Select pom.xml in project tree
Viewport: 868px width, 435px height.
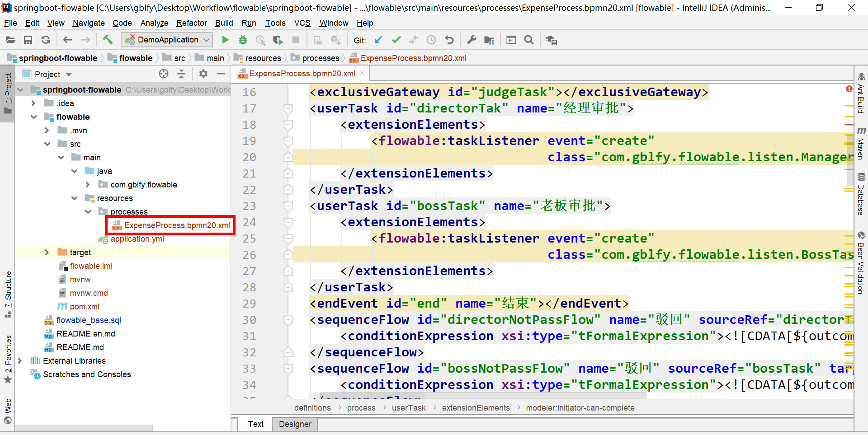(85, 307)
